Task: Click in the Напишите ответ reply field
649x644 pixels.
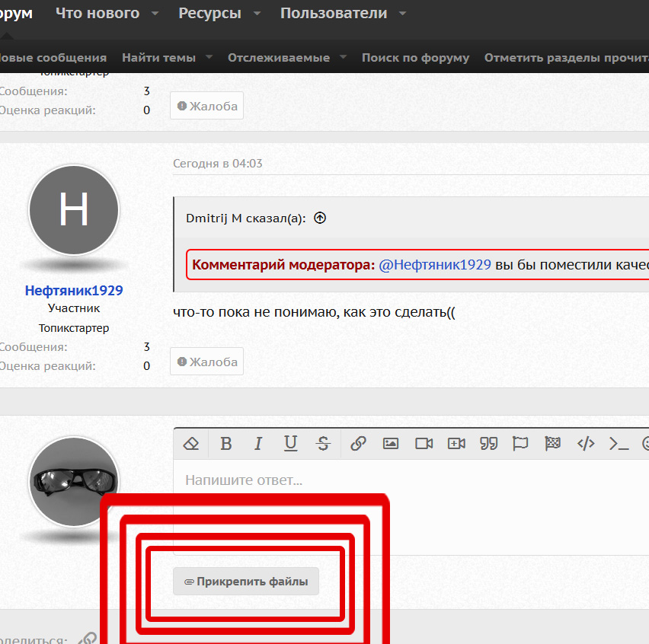Action: tap(411, 507)
